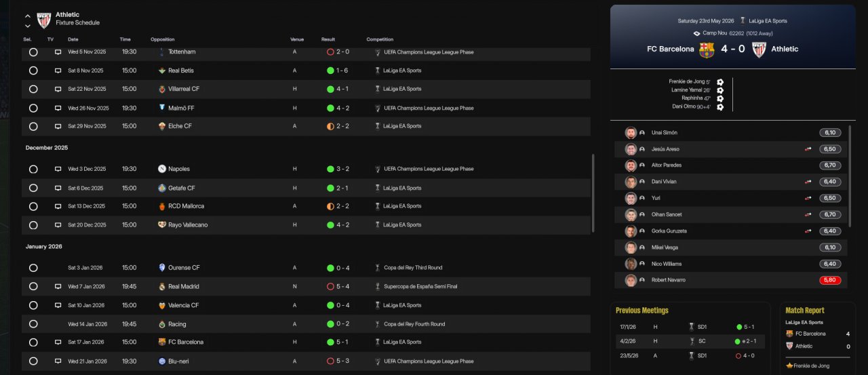Select the Valencia CF fixture radio button
The height and width of the screenshot is (375, 868).
[x=33, y=306]
